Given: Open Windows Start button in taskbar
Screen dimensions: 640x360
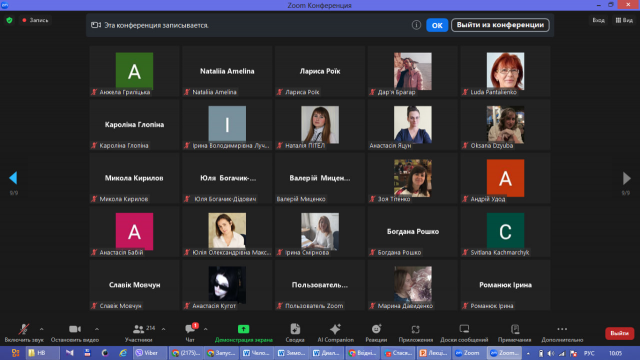Looking at the screenshot, I should point(15,353).
